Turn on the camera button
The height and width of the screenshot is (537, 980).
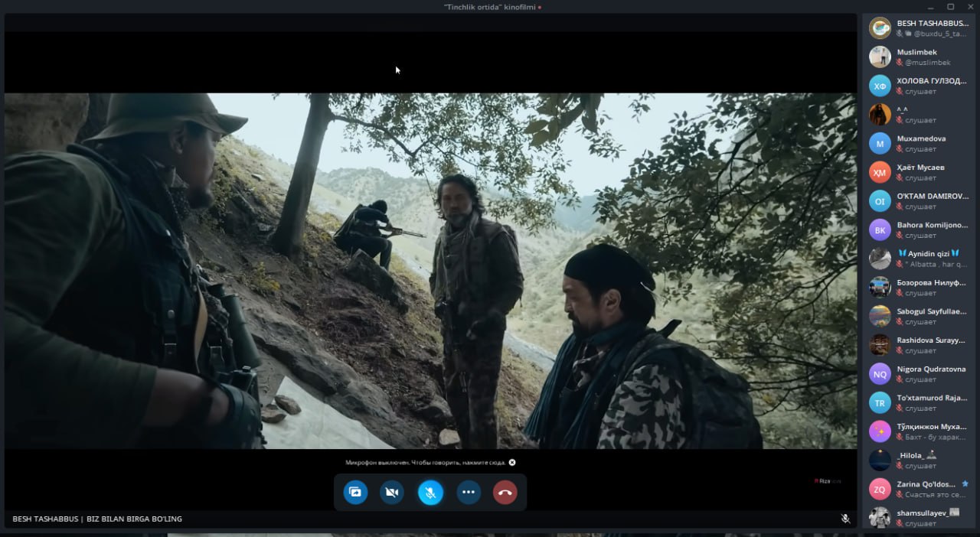[x=392, y=493]
